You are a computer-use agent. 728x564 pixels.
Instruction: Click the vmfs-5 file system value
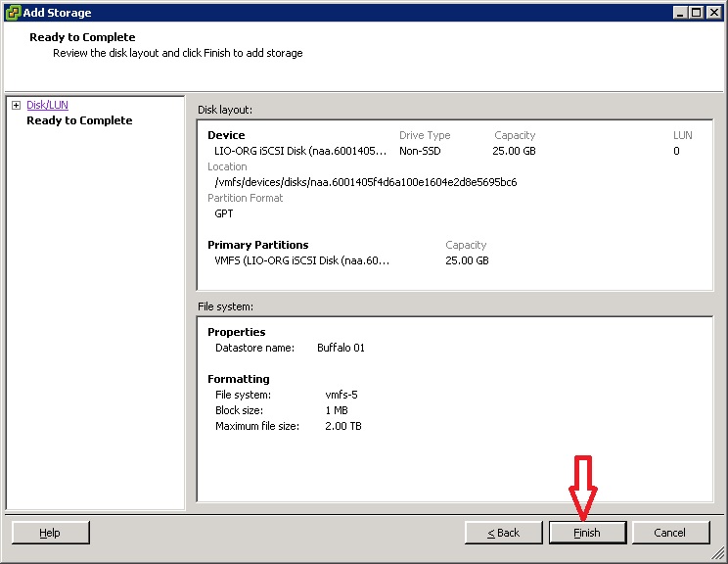pyautogui.click(x=341, y=395)
